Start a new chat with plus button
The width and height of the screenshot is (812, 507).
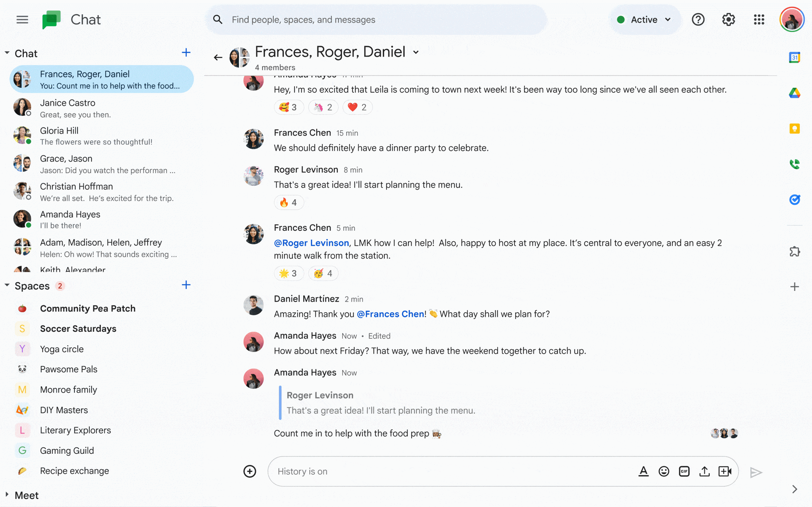click(186, 52)
